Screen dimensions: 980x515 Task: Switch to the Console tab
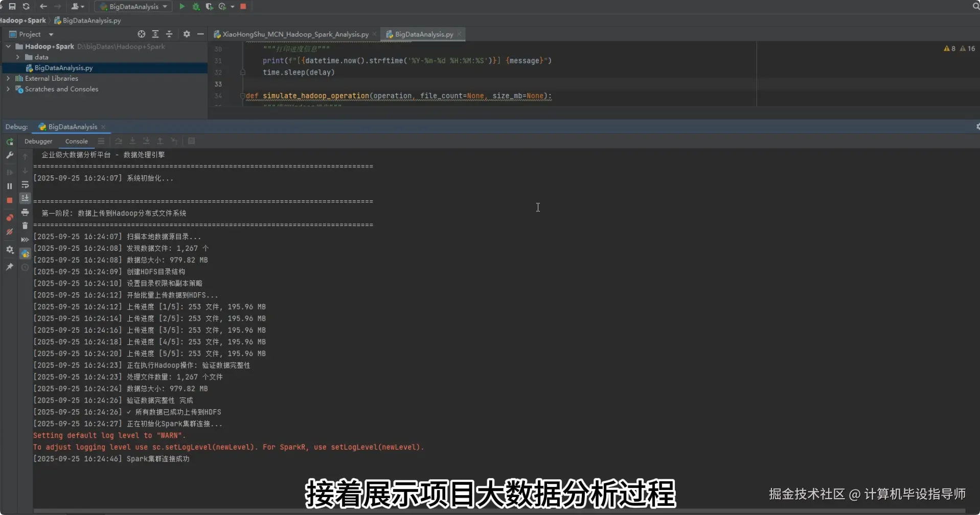[x=77, y=142]
